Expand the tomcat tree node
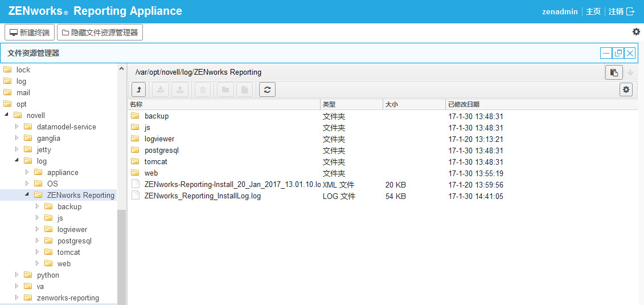Screen dimensions: 644x305 click(x=38, y=252)
